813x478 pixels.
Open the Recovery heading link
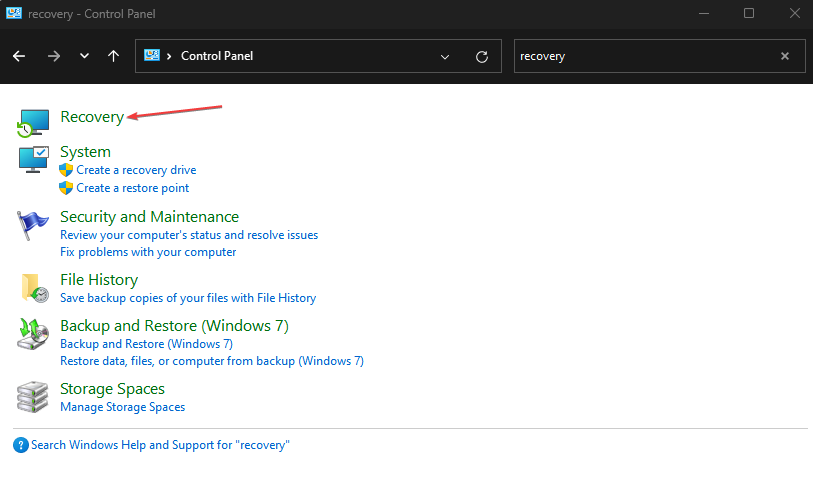pyautogui.click(x=92, y=116)
